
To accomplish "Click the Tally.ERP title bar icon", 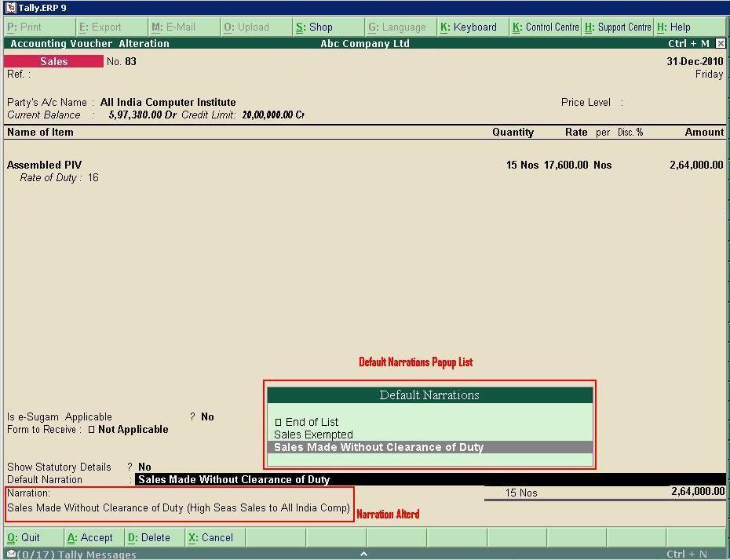I will (x=9, y=7).
